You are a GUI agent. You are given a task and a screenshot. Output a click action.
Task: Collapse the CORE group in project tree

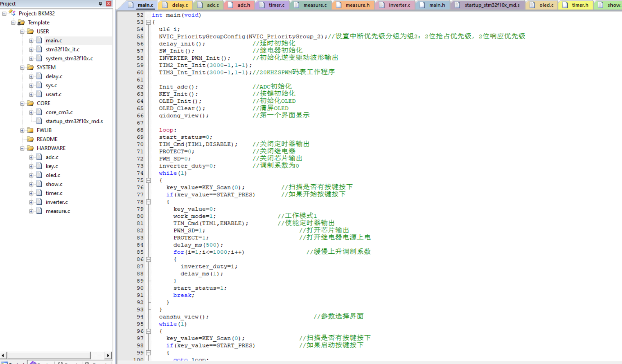[x=22, y=103]
